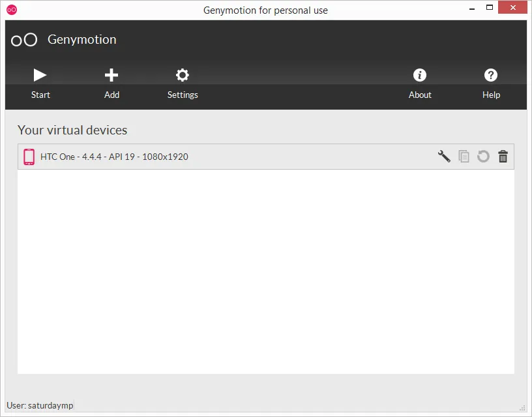Minimize the Genymotion window

pos(471,8)
